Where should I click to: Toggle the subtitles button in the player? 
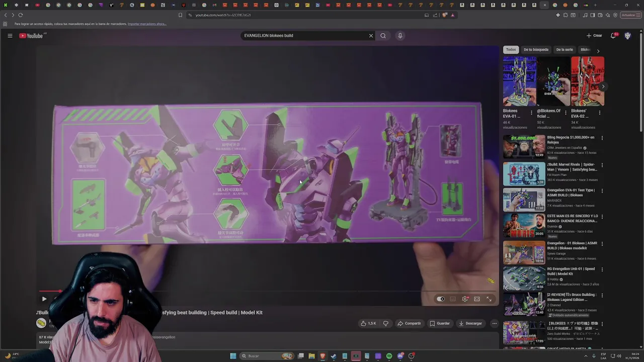point(453,299)
